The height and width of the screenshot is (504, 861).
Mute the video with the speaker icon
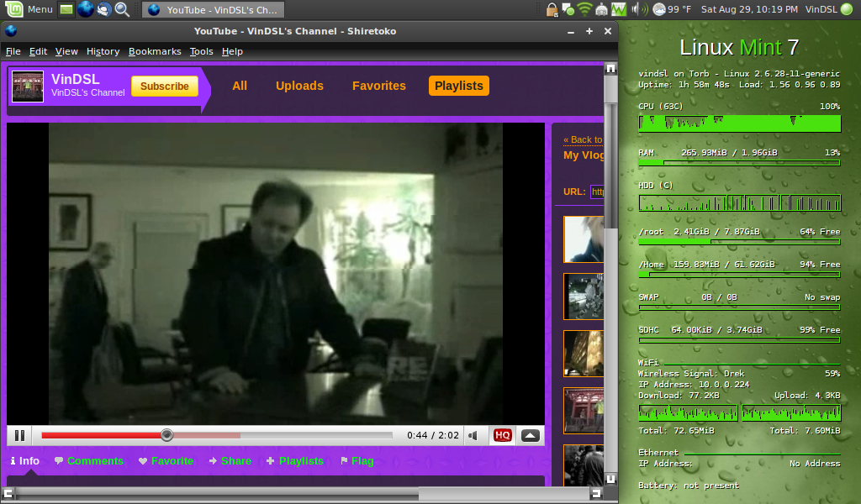[473, 435]
